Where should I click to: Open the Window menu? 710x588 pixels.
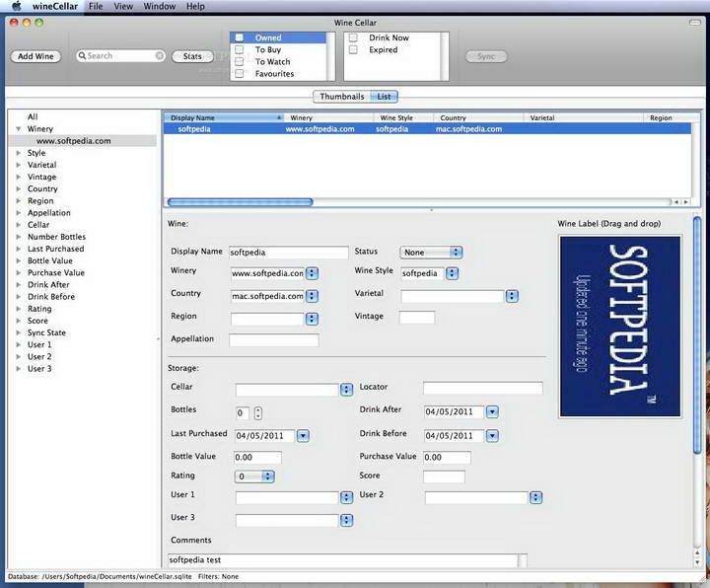160,6
